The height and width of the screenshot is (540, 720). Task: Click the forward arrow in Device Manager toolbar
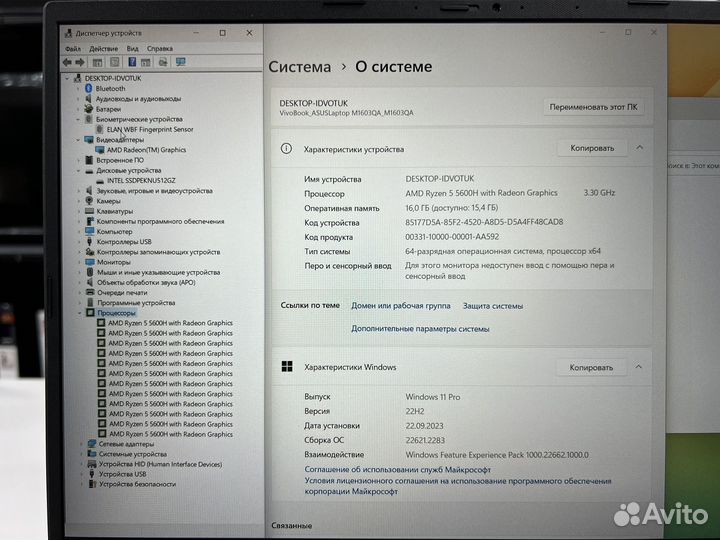coord(80,62)
